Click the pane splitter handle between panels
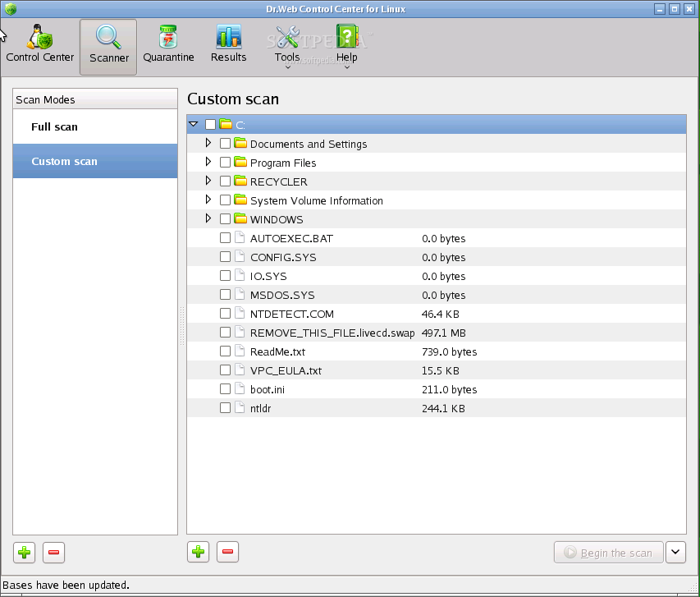 pos(182,325)
